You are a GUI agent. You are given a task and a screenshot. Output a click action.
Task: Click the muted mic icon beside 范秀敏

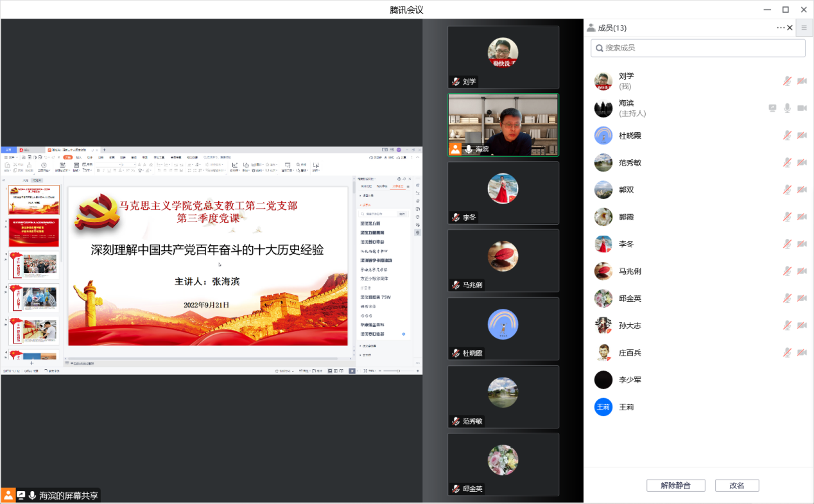point(787,162)
